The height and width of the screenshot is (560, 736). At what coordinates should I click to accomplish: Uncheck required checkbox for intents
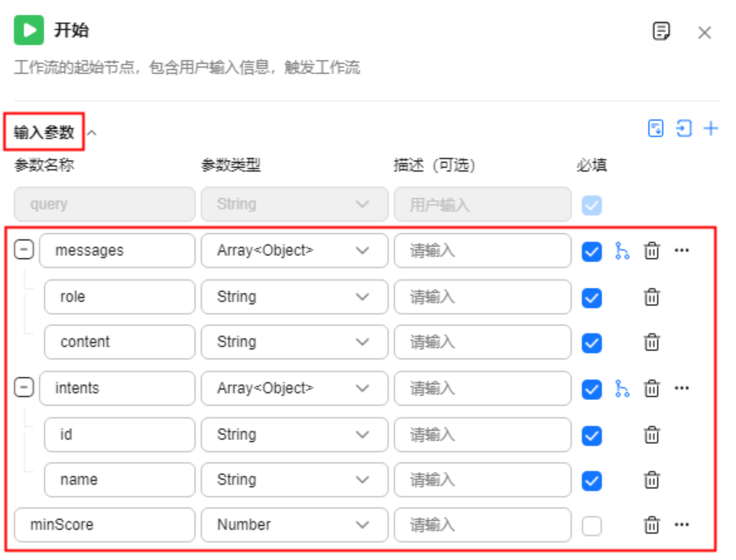click(x=592, y=389)
